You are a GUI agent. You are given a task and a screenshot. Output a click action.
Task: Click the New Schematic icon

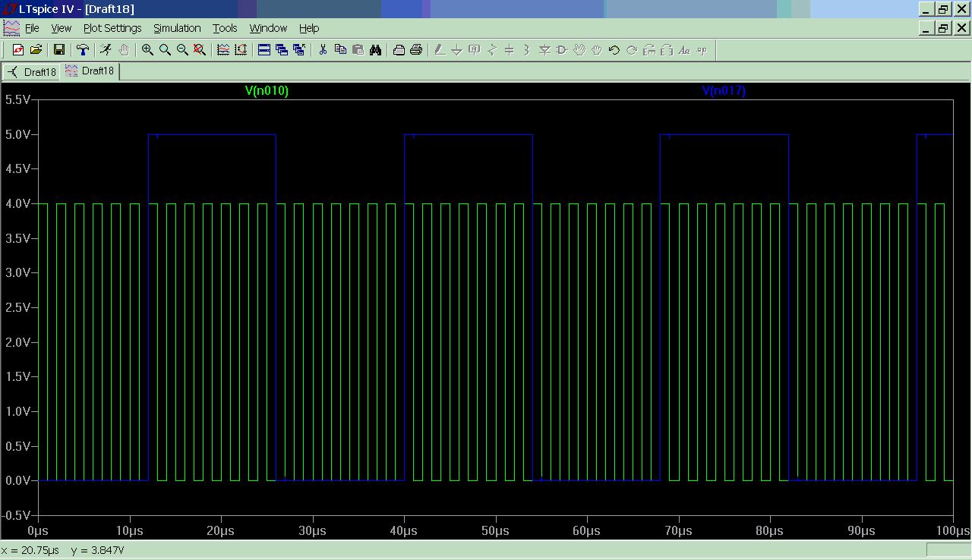click(18, 50)
